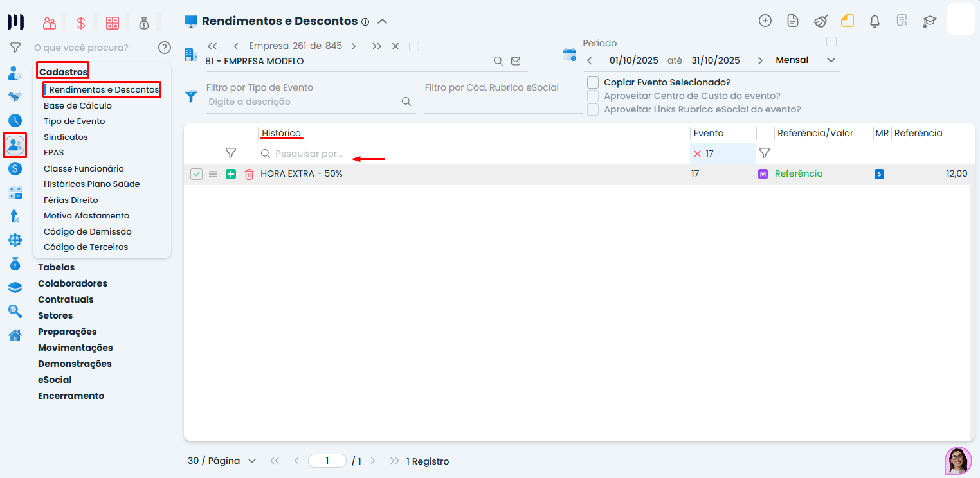This screenshot has height=478, width=980.
Task: Collapse the Rendimentos e Descontos header chevron
Action: tap(382, 21)
